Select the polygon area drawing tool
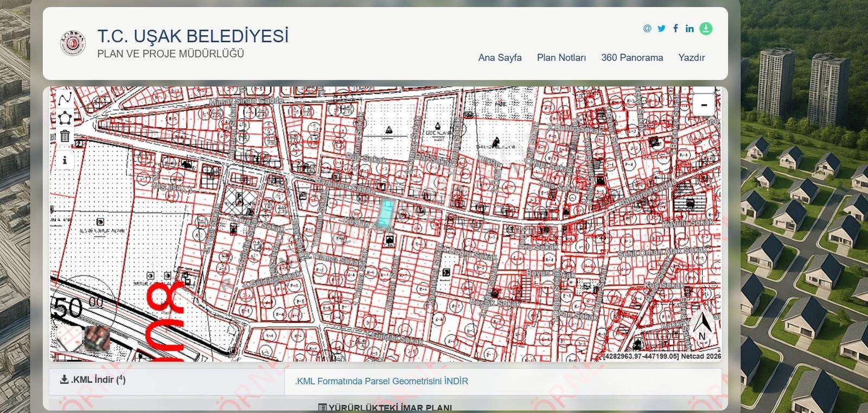The height and width of the screenshot is (413, 868). pos(65,117)
